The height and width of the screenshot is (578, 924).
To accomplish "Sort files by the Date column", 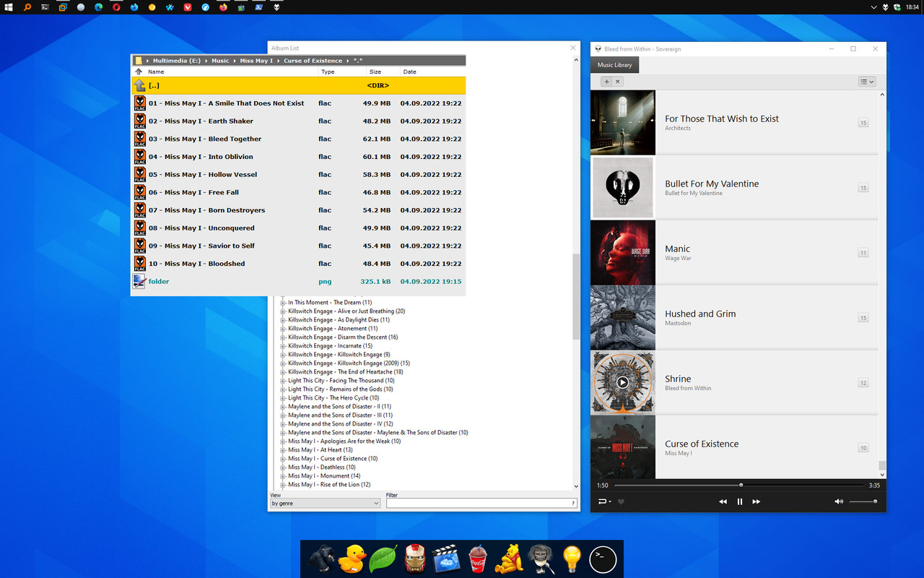I will pos(410,72).
